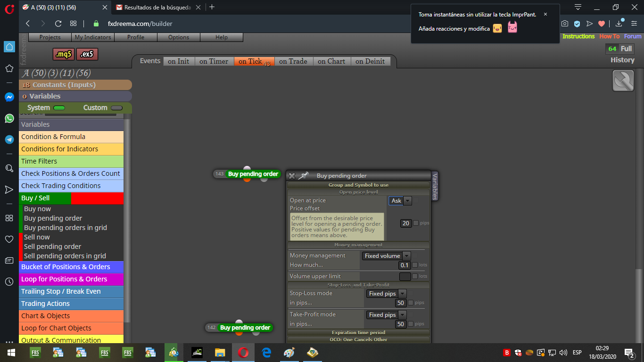This screenshot has width=644, height=362.
Task: Open the Opera sidebar search
Action: [9, 168]
